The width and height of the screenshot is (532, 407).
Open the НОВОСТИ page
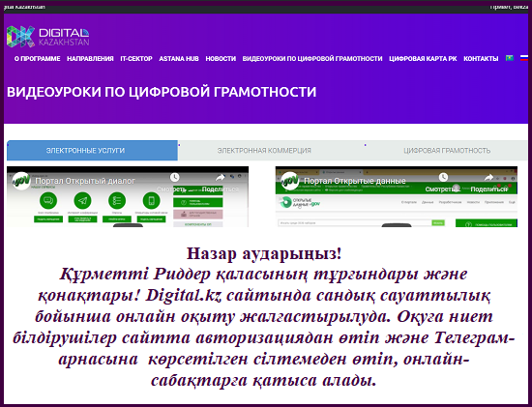(221, 59)
